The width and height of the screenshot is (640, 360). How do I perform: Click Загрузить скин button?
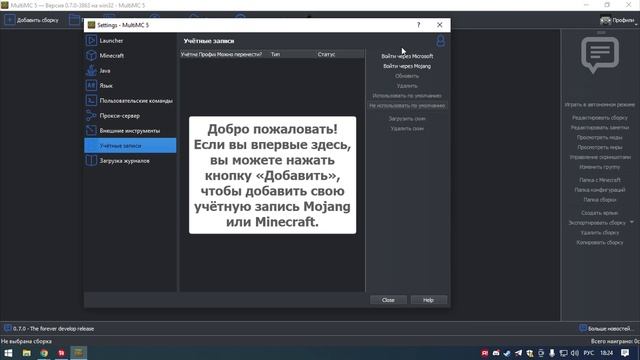[407, 119]
